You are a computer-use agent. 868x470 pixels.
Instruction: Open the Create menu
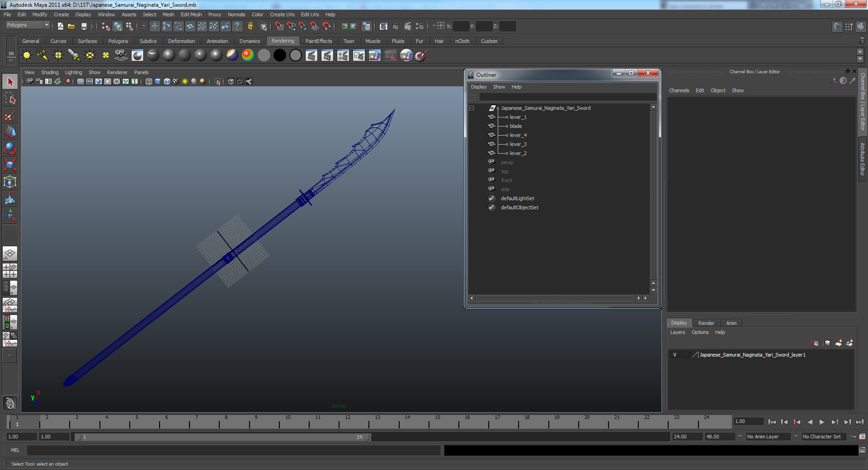(x=61, y=14)
